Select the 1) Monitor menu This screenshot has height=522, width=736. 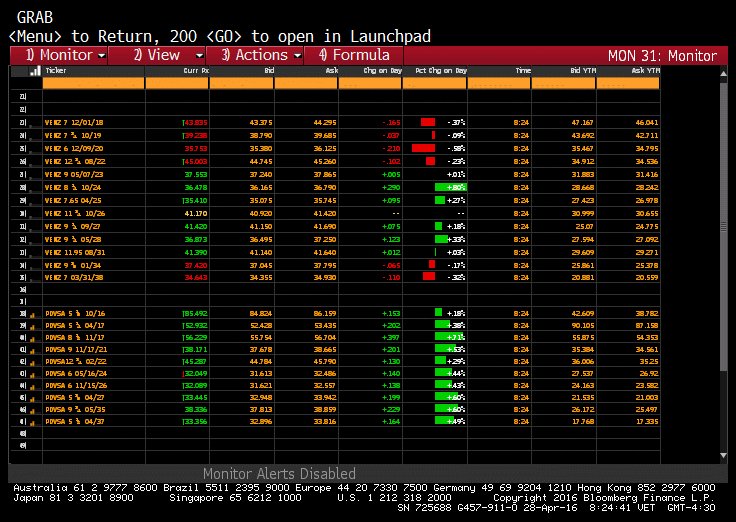tap(59, 55)
